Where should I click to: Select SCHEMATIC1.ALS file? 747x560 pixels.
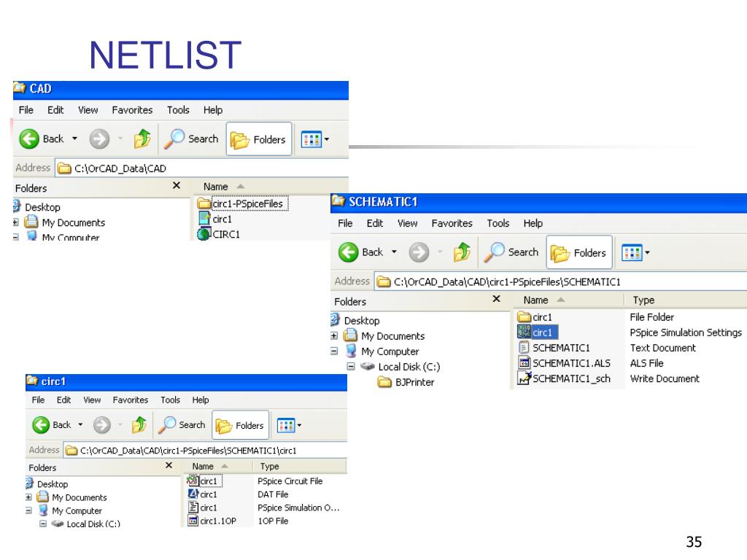[x=565, y=363]
